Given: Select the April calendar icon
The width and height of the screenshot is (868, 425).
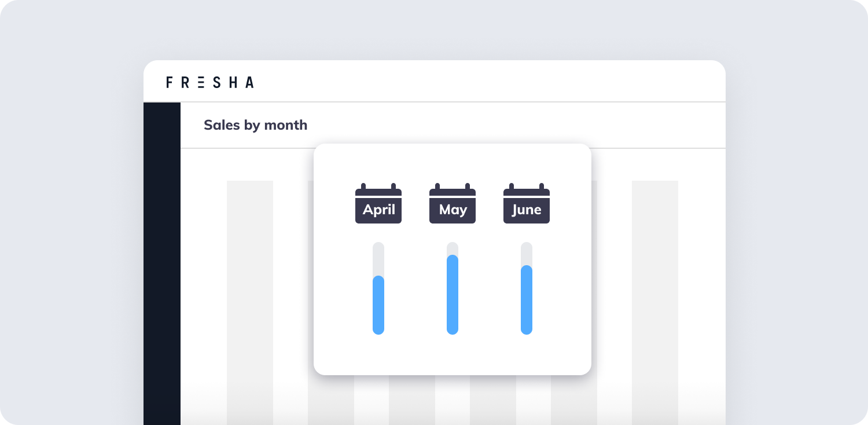Looking at the screenshot, I should 378,203.
